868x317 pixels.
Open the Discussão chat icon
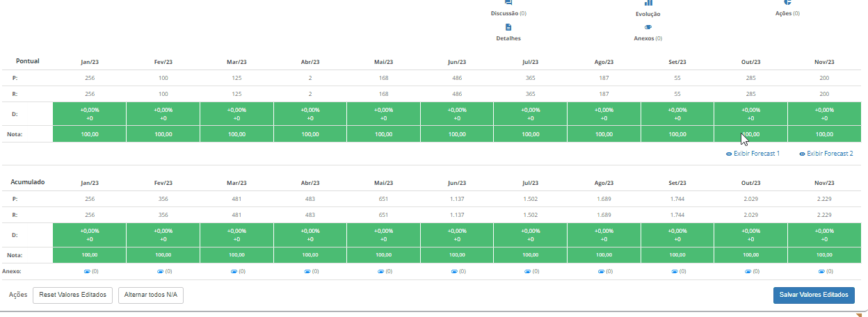508,3
